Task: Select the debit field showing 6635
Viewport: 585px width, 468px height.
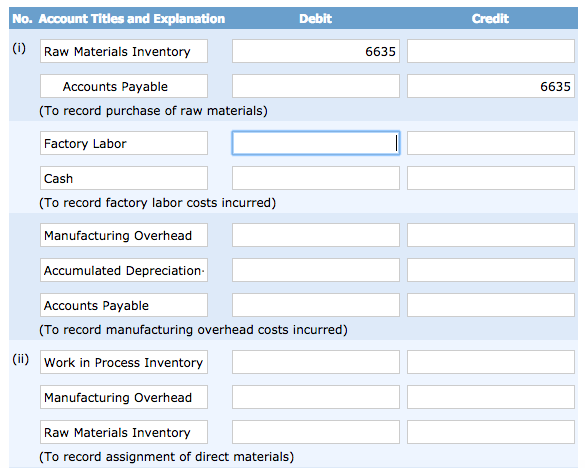Action: point(316,51)
